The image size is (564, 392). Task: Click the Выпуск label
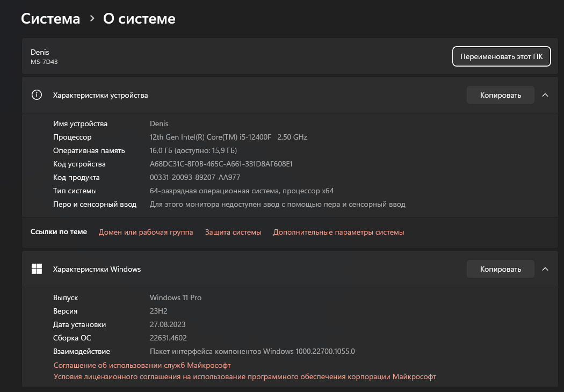click(x=66, y=298)
